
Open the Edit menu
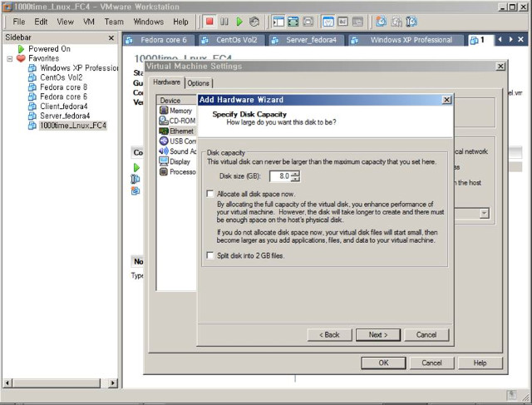coord(41,22)
